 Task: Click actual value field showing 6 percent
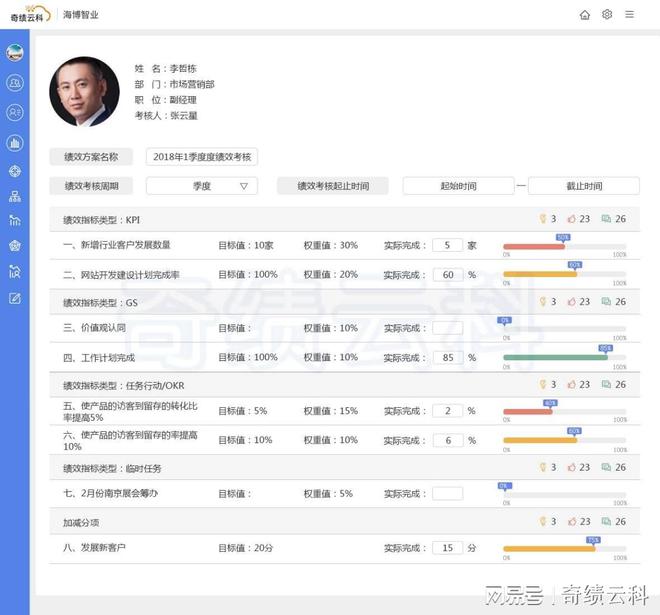447,441
